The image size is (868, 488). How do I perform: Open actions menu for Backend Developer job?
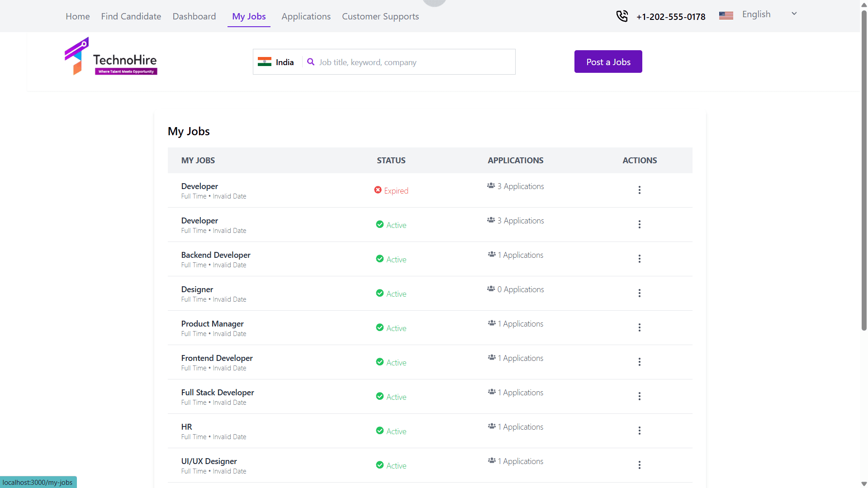[640, 259]
